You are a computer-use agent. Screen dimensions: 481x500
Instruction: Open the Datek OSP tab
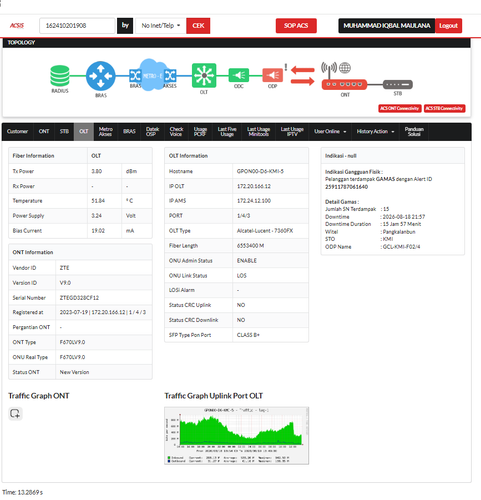pos(152,132)
